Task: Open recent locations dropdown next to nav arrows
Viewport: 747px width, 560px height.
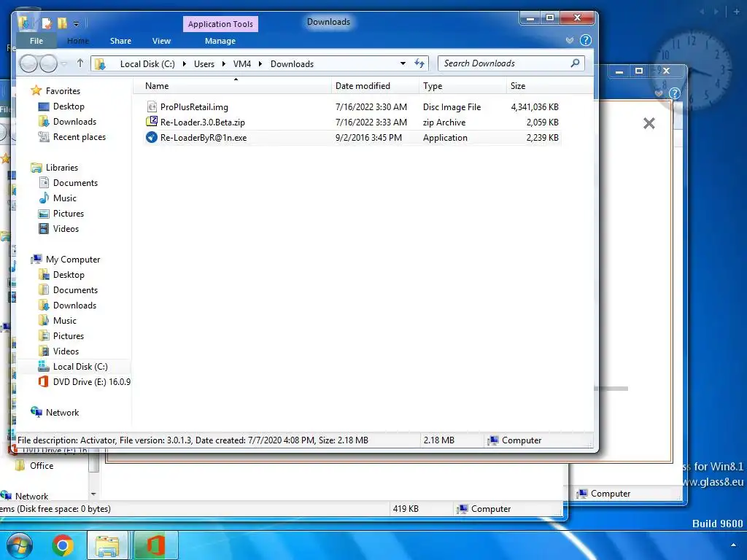Action: tap(64, 63)
